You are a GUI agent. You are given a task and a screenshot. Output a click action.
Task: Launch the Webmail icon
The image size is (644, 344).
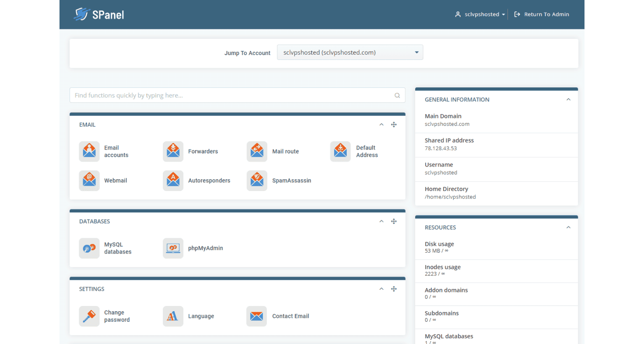coord(89,181)
